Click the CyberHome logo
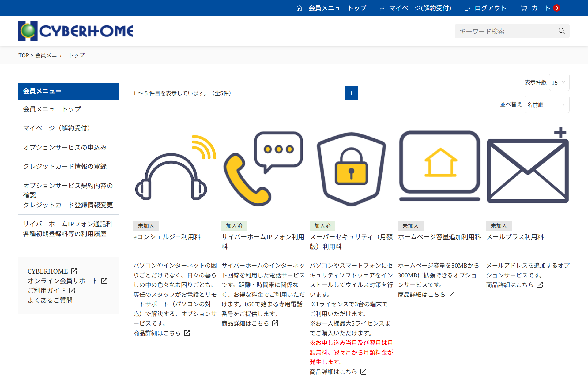This screenshot has height=385, width=588. click(x=76, y=31)
